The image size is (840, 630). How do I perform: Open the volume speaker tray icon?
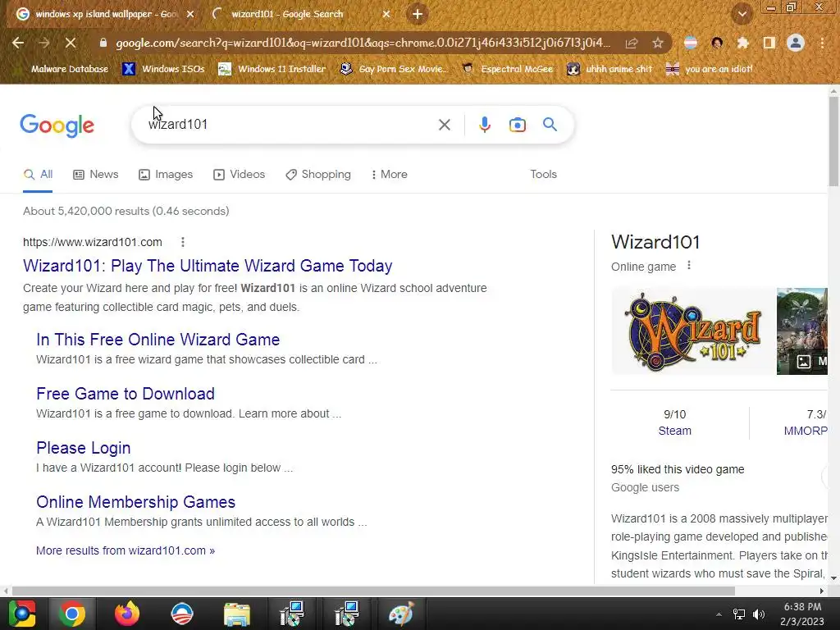click(x=759, y=614)
